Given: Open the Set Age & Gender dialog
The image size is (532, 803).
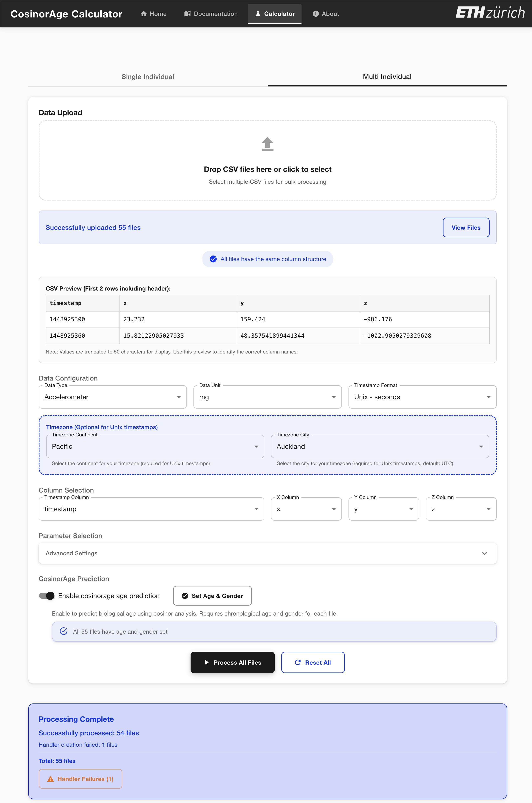Looking at the screenshot, I should tap(212, 596).
